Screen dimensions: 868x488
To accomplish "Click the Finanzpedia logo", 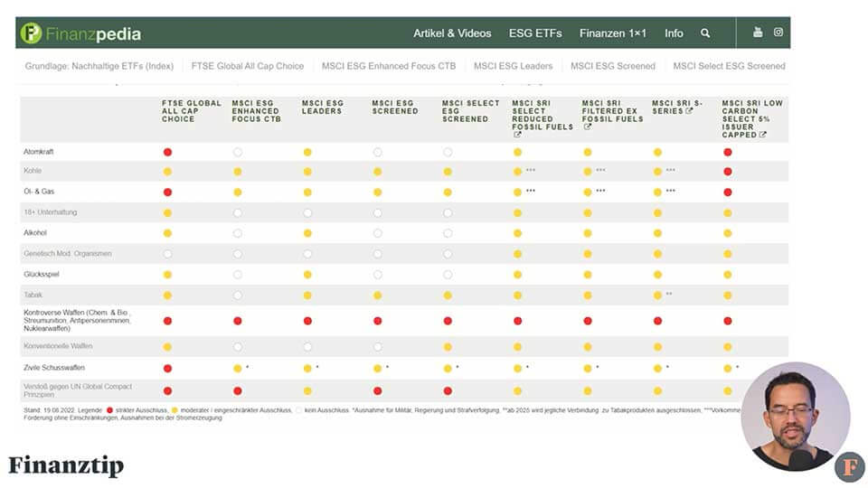I will click(x=80, y=33).
